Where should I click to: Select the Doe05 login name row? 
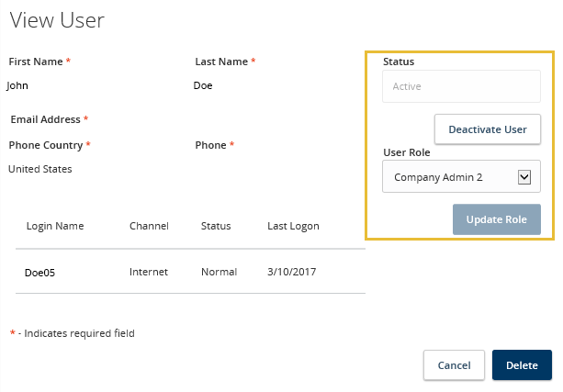pyautogui.click(x=40, y=273)
